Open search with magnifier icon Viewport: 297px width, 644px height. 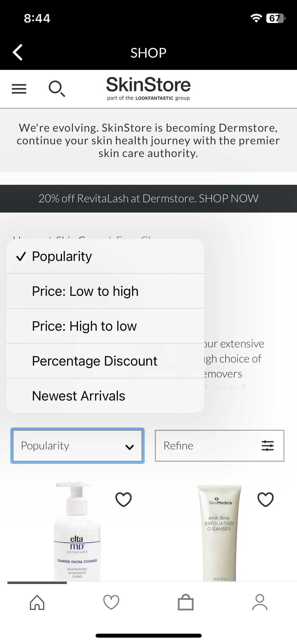click(57, 89)
